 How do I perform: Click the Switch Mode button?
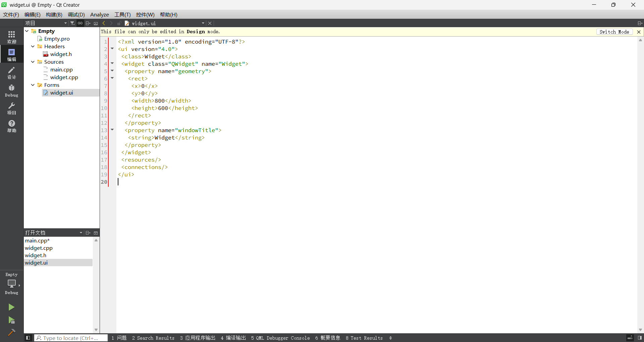tap(614, 32)
